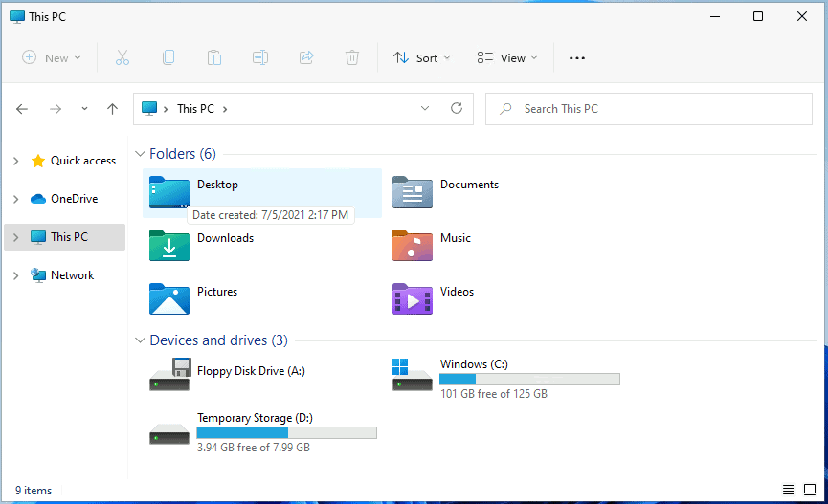Click chevron before This PC in address bar

[x=166, y=109]
